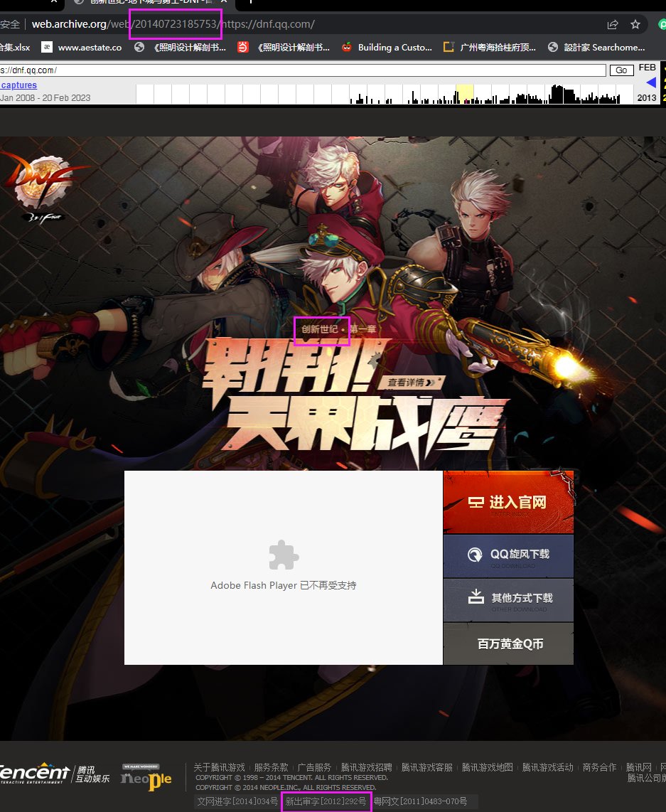This screenshot has height=812, width=666.
Task: Click the share page icon in address bar
Action: click(x=613, y=24)
